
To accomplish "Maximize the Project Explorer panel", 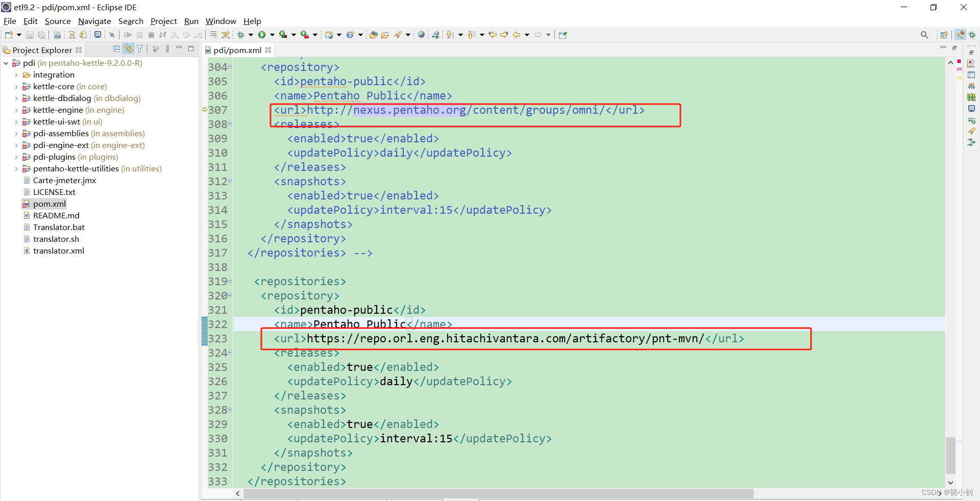I will click(191, 48).
